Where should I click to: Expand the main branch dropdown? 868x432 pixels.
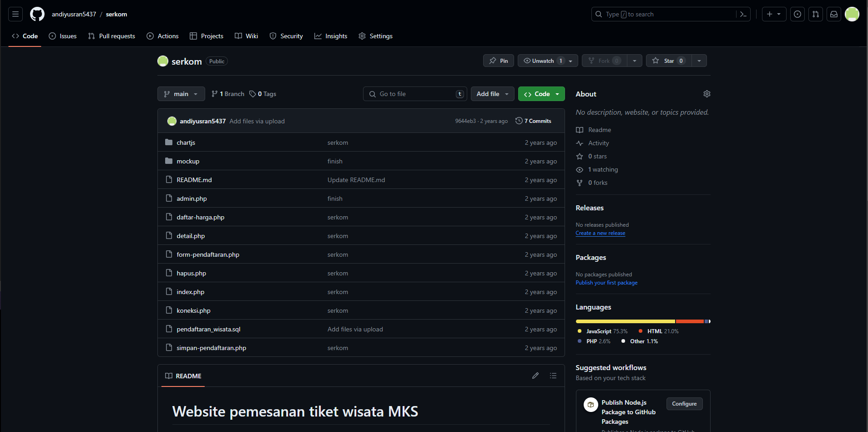181,94
